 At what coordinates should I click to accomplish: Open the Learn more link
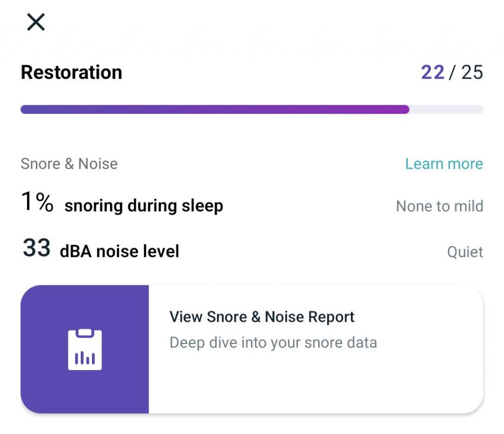(443, 164)
